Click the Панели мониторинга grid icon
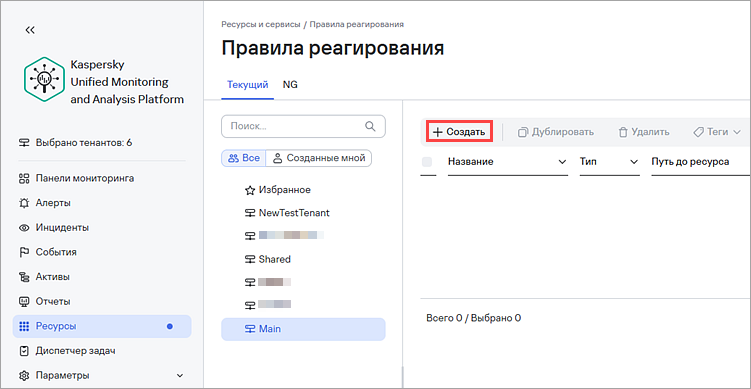 pos(24,179)
